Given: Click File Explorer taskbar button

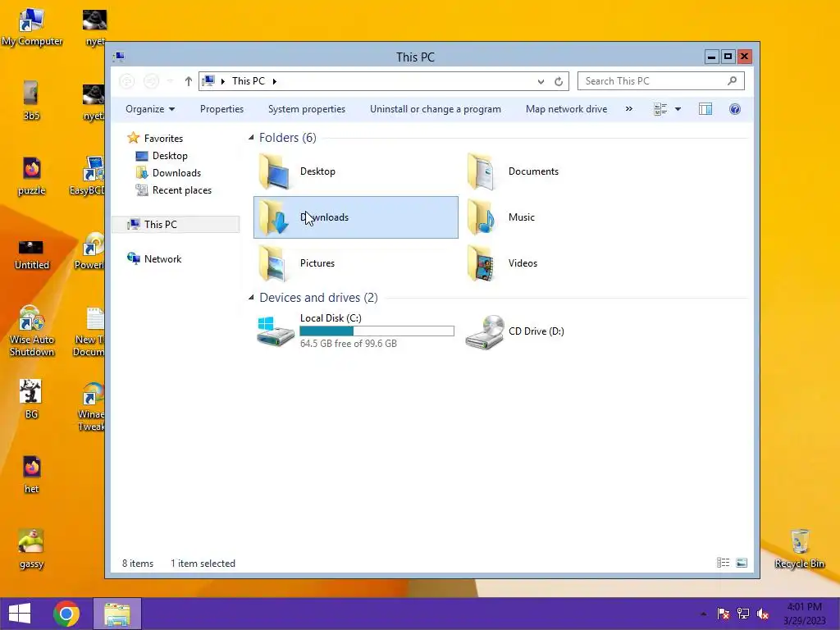Looking at the screenshot, I should (x=117, y=614).
